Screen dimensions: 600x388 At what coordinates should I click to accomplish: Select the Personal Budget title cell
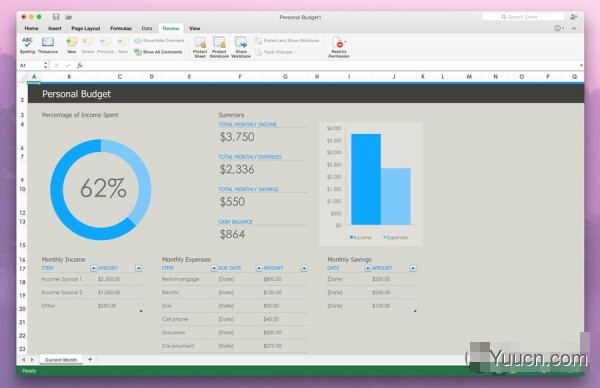coord(77,94)
